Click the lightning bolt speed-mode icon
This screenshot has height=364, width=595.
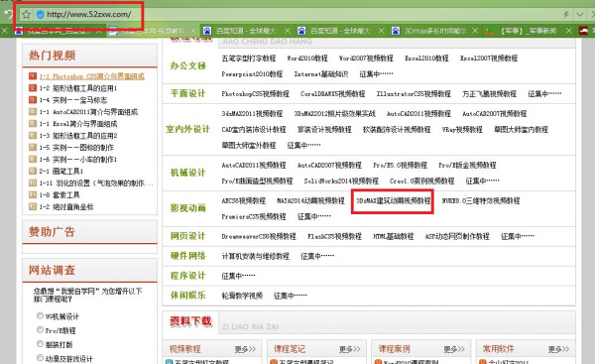point(566,15)
